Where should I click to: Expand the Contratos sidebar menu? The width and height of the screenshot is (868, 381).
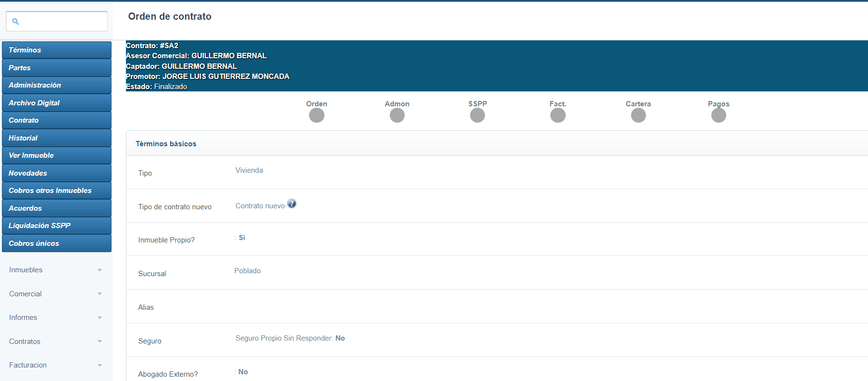(x=56, y=342)
